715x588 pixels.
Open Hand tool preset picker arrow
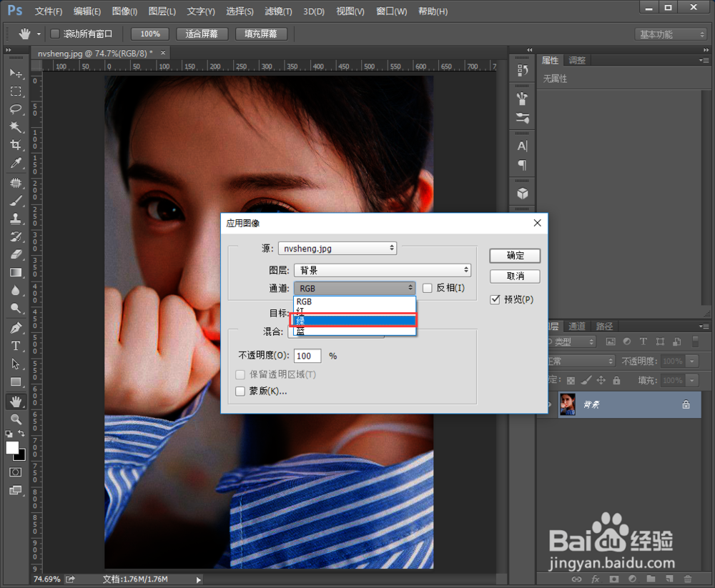pos(39,34)
